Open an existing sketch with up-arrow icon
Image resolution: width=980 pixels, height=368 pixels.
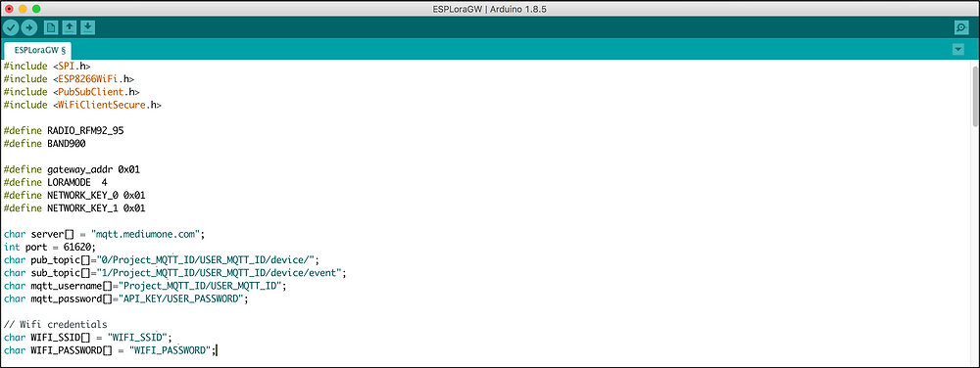[70, 27]
